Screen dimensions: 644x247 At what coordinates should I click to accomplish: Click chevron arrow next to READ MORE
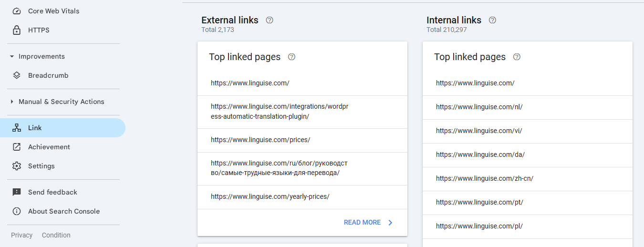pyautogui.click(x=390, y=223)
